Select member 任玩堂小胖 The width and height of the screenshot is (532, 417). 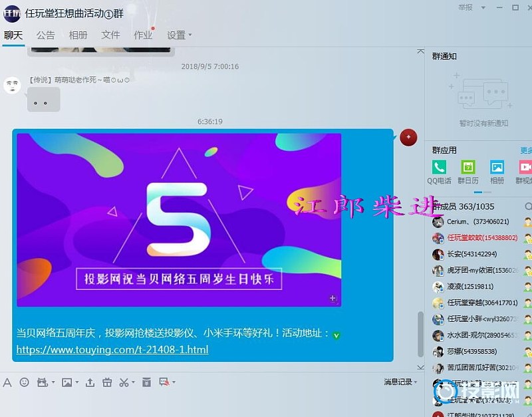tap(481, 319)
